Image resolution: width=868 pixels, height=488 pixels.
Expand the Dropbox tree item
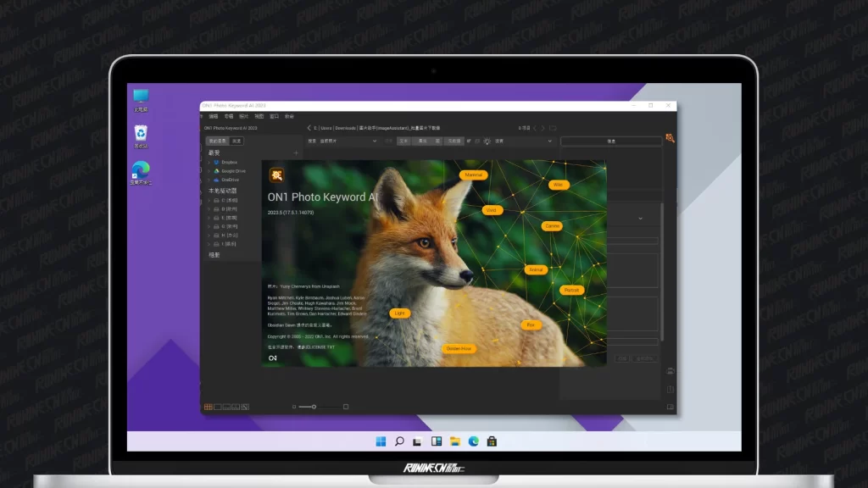point(209,162)
